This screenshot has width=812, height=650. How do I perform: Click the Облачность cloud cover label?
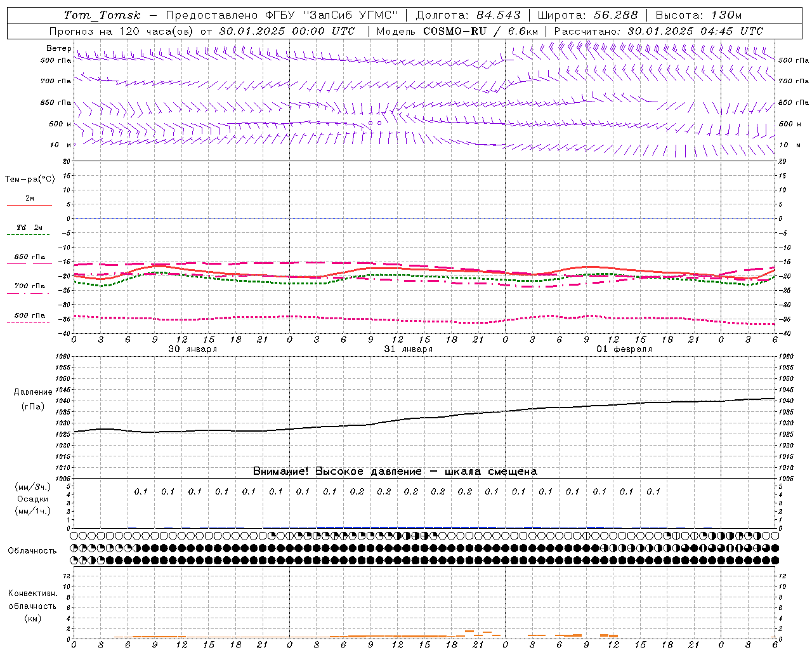coord(32,551)
